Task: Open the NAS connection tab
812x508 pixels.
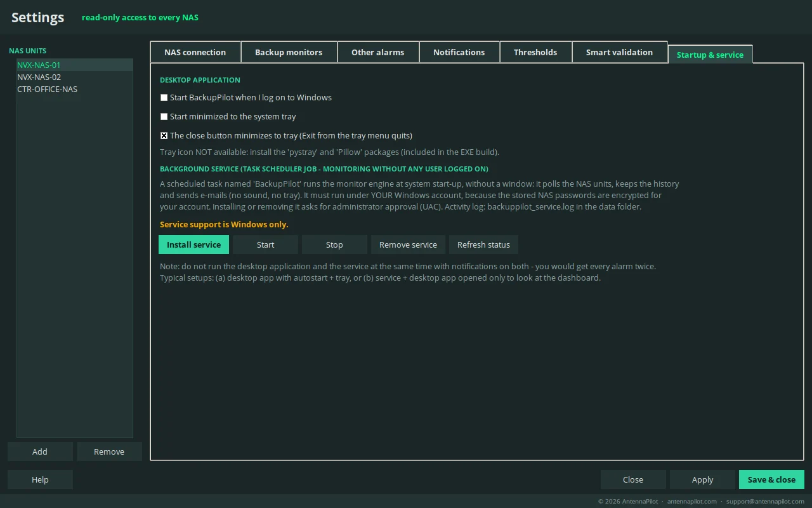Action: 195,52
